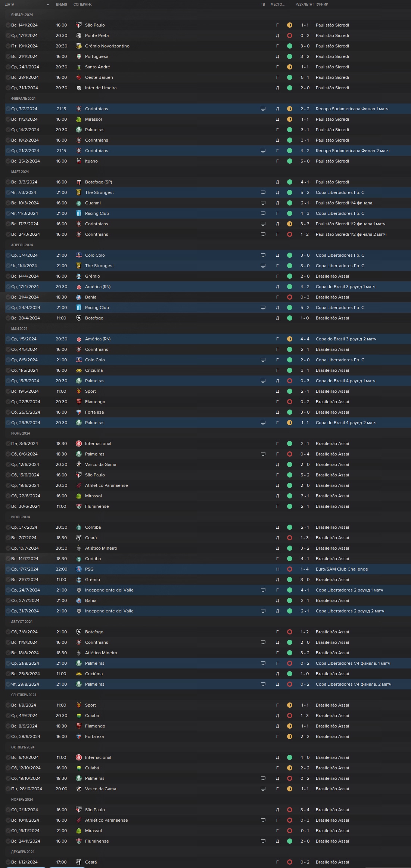Open the Ituano opponent name link
Screen dimensions: 411x868
coord(91,161)
